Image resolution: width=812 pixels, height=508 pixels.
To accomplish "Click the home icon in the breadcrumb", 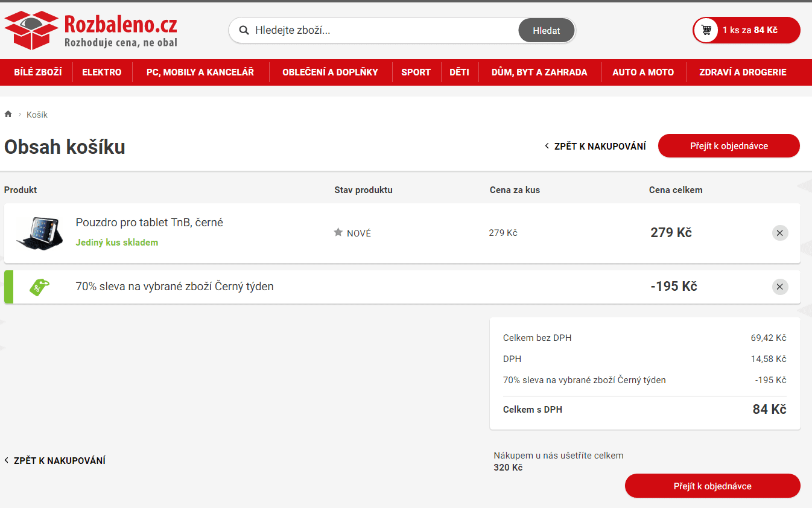I will pyautogui.click(x=8, y=113).
